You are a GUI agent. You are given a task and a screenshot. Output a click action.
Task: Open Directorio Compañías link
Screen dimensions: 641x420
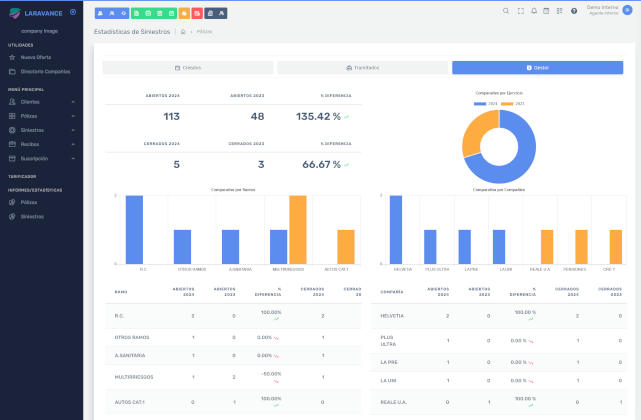coord(45,72)
